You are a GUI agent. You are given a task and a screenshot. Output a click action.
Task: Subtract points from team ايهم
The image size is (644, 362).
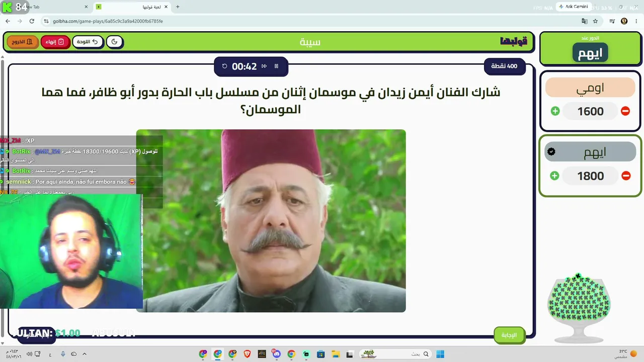[x=626, y=175]
